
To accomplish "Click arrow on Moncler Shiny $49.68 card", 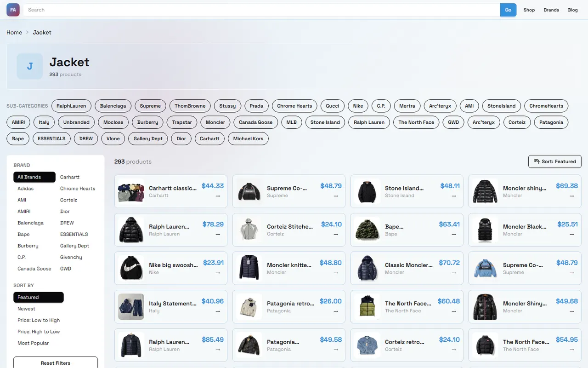I will pyautogui.click(x=572, y=311).
